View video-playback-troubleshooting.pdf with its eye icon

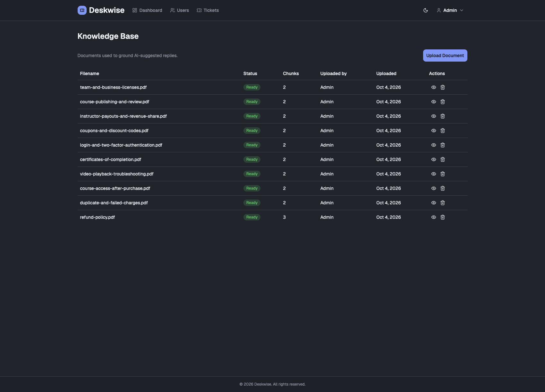(434, 174)
